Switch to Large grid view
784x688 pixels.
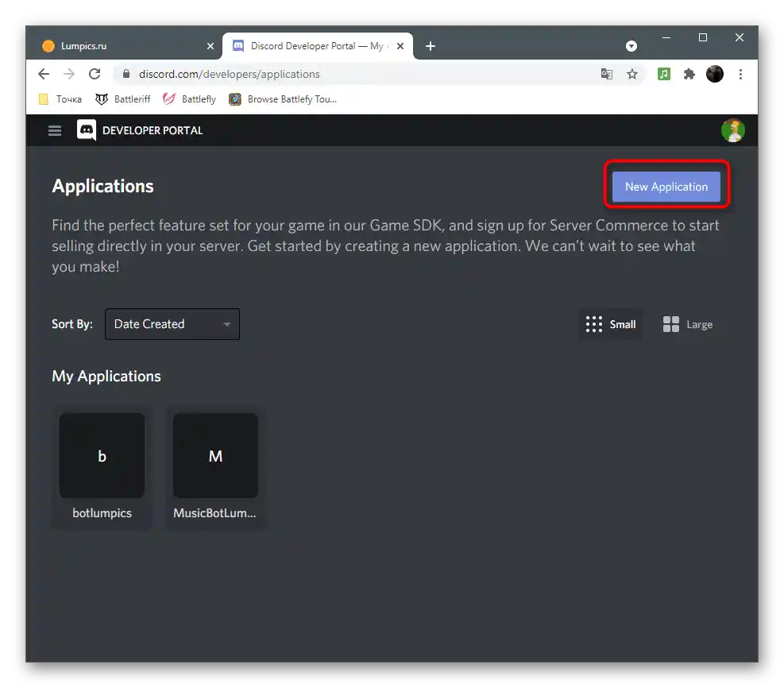(688, 324)
